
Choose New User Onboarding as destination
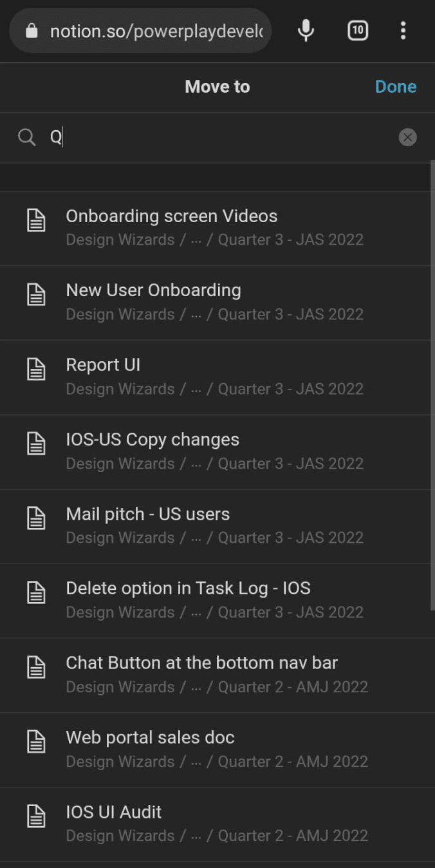(x=217, y=303)
